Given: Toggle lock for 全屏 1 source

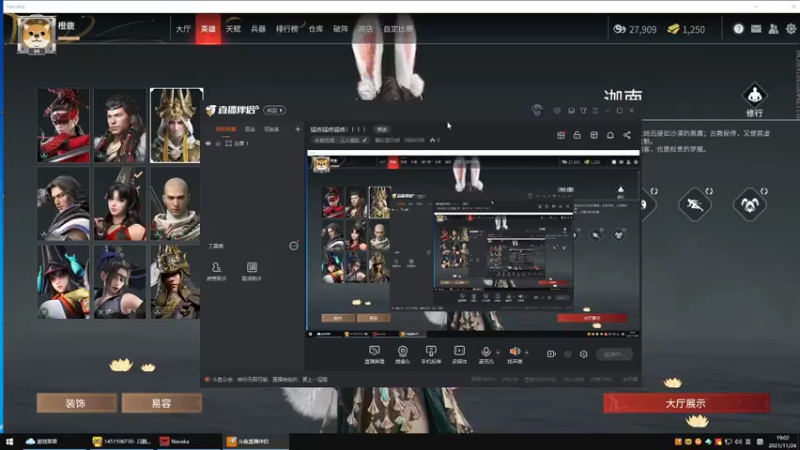Looking at the screenshot, I should pos(218,143).
